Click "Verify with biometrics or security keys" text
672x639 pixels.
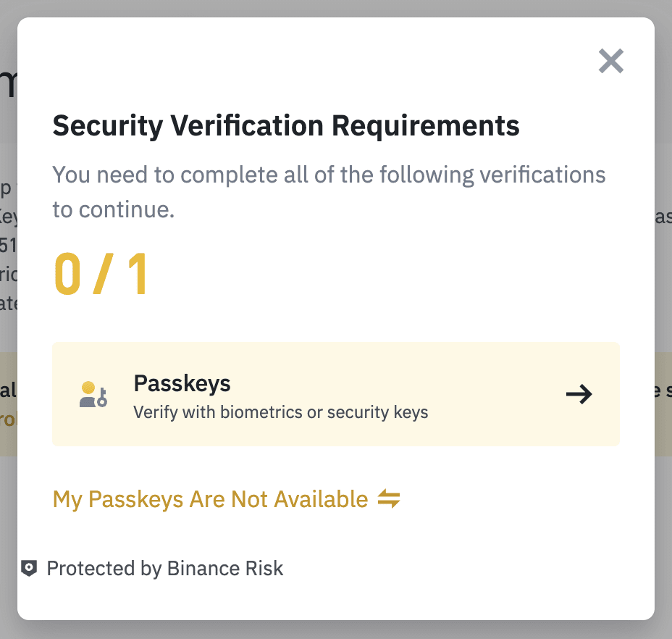pyautogui.click(x=281, y=413)
